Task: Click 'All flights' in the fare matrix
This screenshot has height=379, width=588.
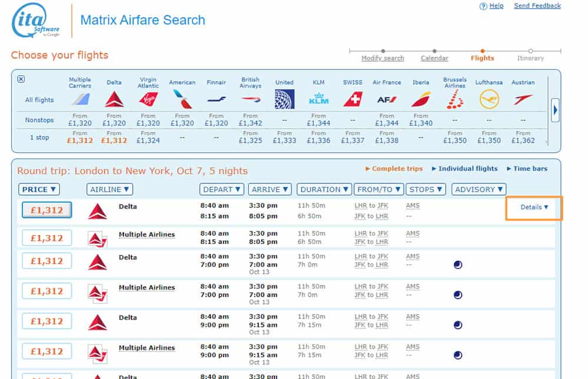Action: 39,100
